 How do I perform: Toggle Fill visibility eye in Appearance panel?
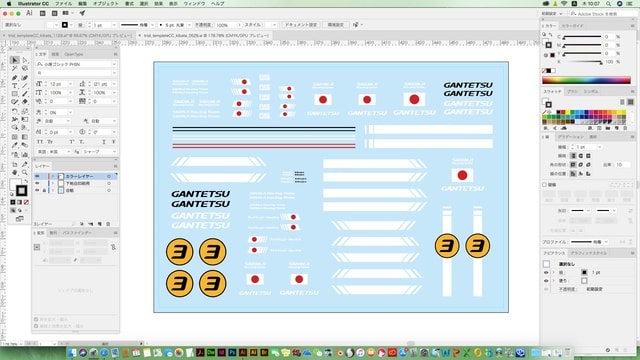546,281
